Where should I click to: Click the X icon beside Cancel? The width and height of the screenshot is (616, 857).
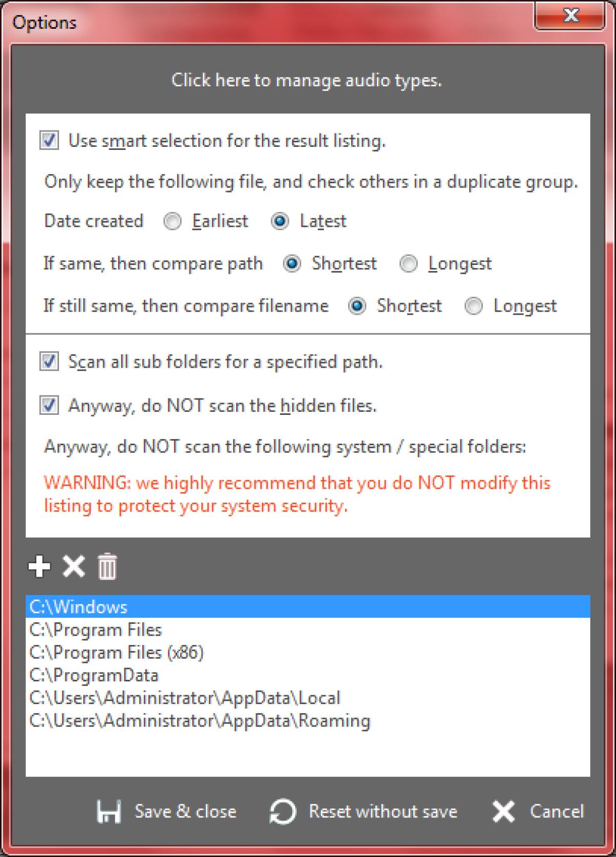tap(503, 811)
